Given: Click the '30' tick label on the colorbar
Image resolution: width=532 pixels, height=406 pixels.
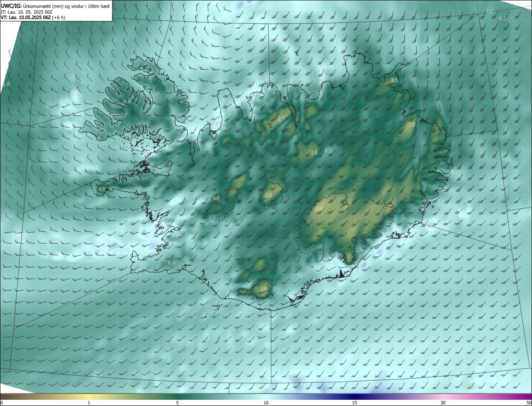Looking at the screenshot, I should pos(443,403).
